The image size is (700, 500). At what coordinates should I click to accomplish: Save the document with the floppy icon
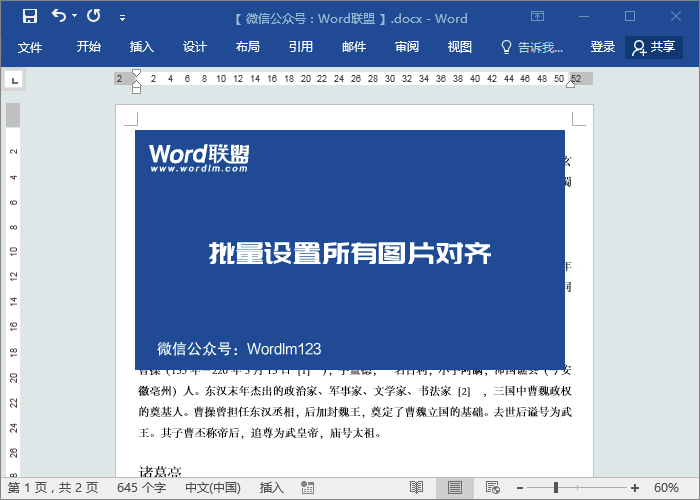pyautogui.click(x=30, y=17)
